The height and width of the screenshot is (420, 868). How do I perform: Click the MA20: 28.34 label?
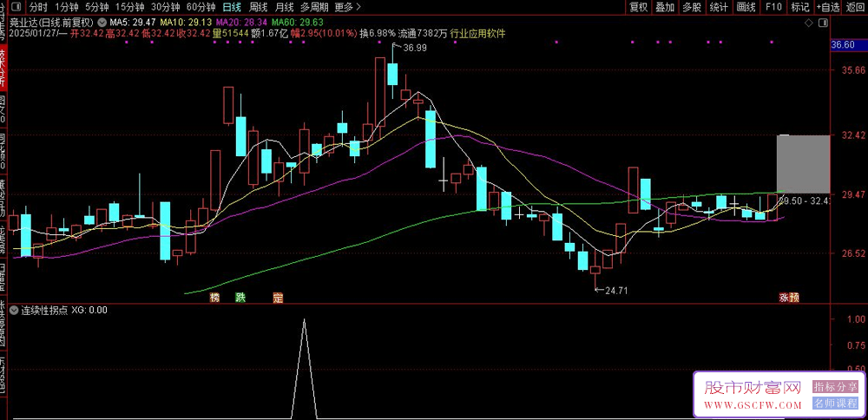pos(241,23)
